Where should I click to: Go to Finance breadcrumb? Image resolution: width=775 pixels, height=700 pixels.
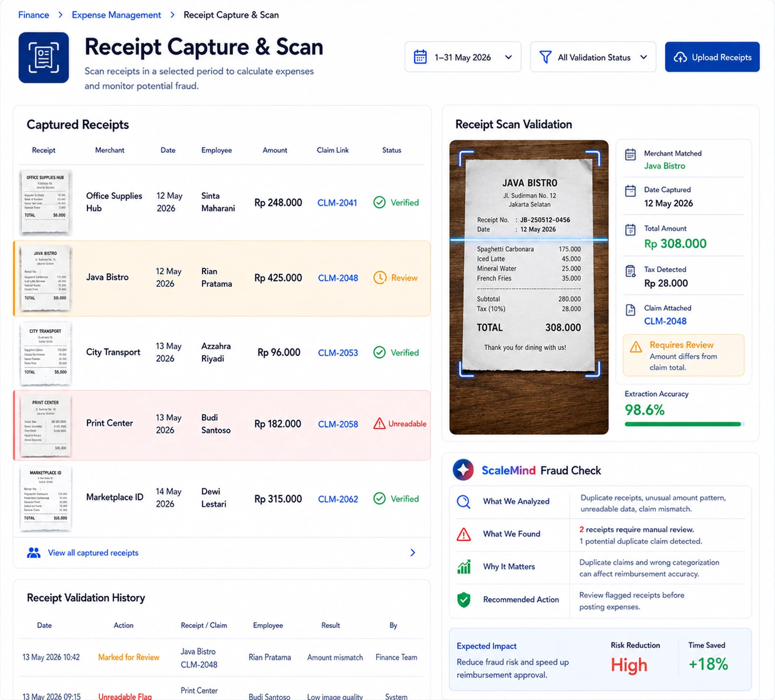[34, 15]
